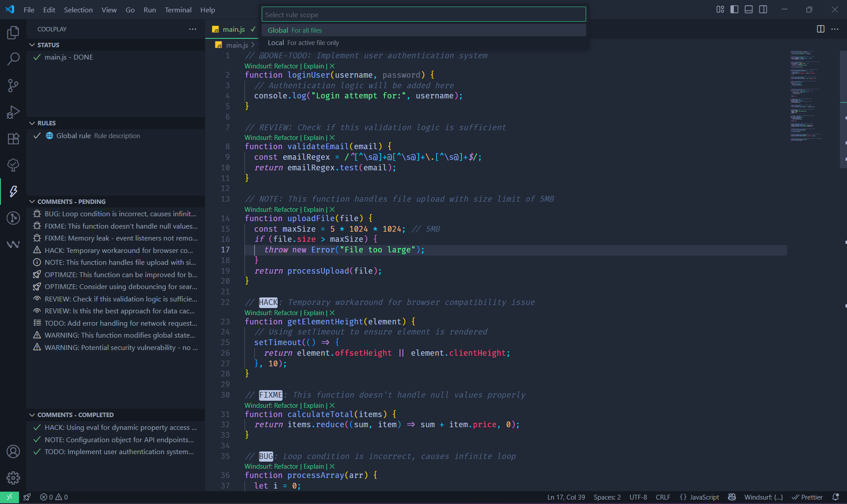Open the Help menu
This screenshot has width=847, height=504.
pos(207,10)
